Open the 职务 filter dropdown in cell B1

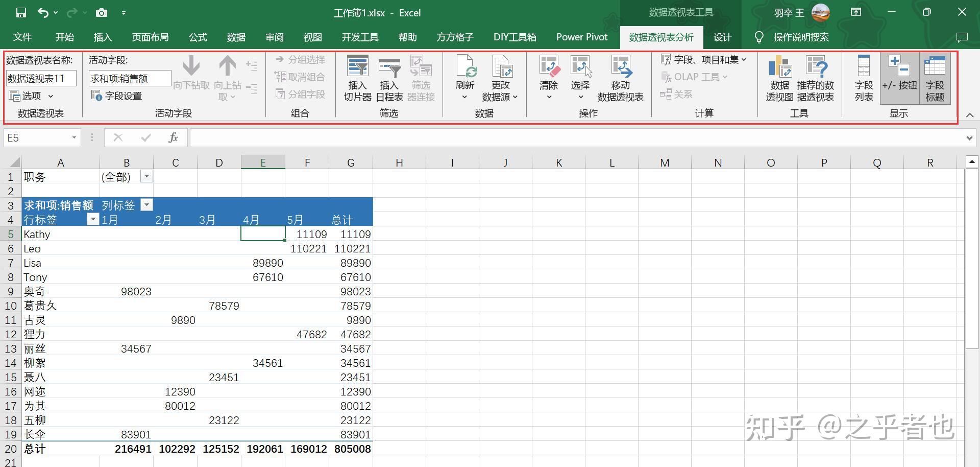(146, 176)
